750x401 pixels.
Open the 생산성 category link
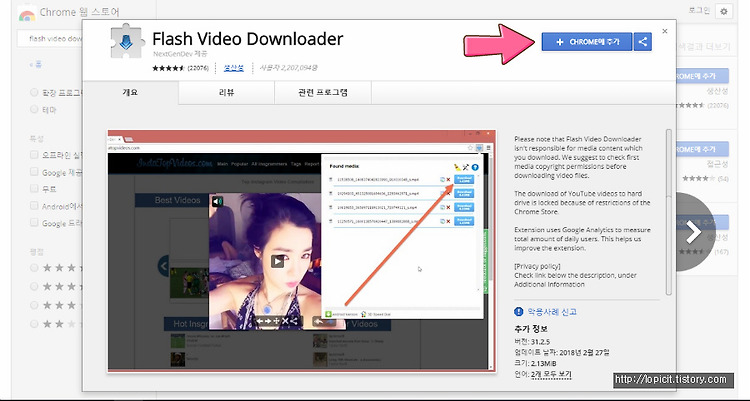pyautogui.click(x=234, y=68)
